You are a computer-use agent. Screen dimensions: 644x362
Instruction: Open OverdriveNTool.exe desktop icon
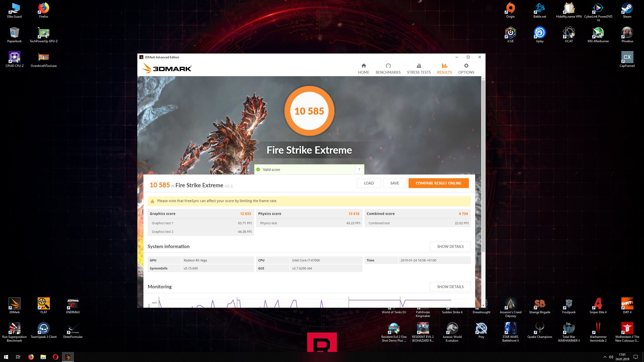(44, 60)
